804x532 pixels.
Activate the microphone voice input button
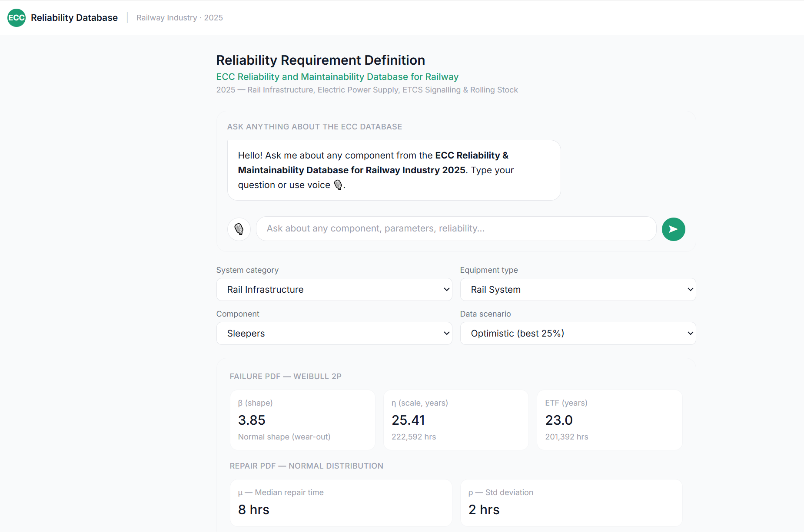[x=239, y=229]
